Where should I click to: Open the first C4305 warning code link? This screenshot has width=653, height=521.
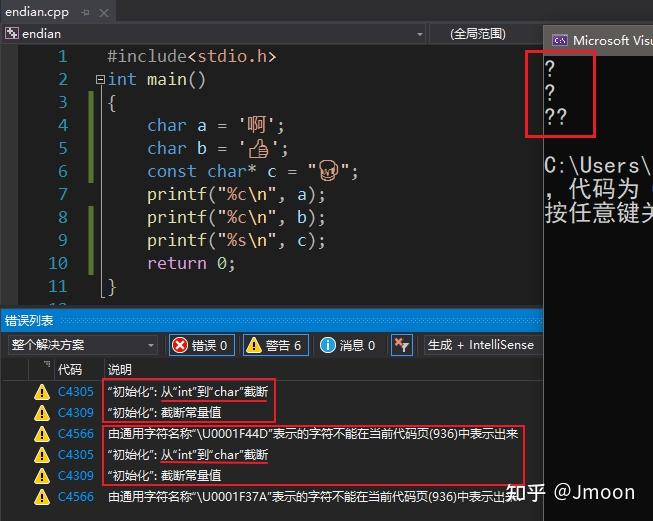point(76,391)
